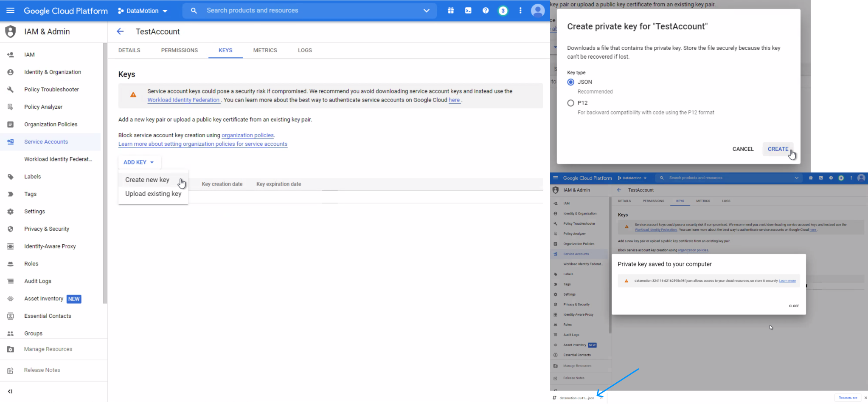Open Learn more link in Private key saved dialog
The image size is (868, 404).
point(787,281)
